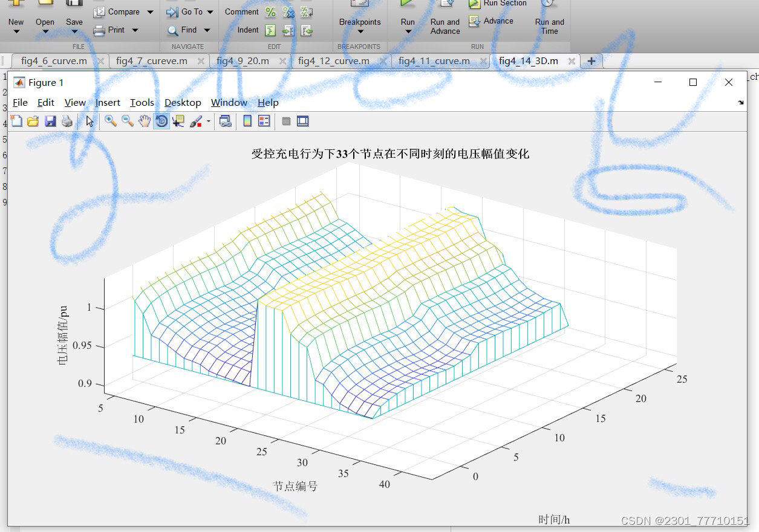Click the Link Plot icon
Screen dimensions: 759x532
[x=225, y=122]
